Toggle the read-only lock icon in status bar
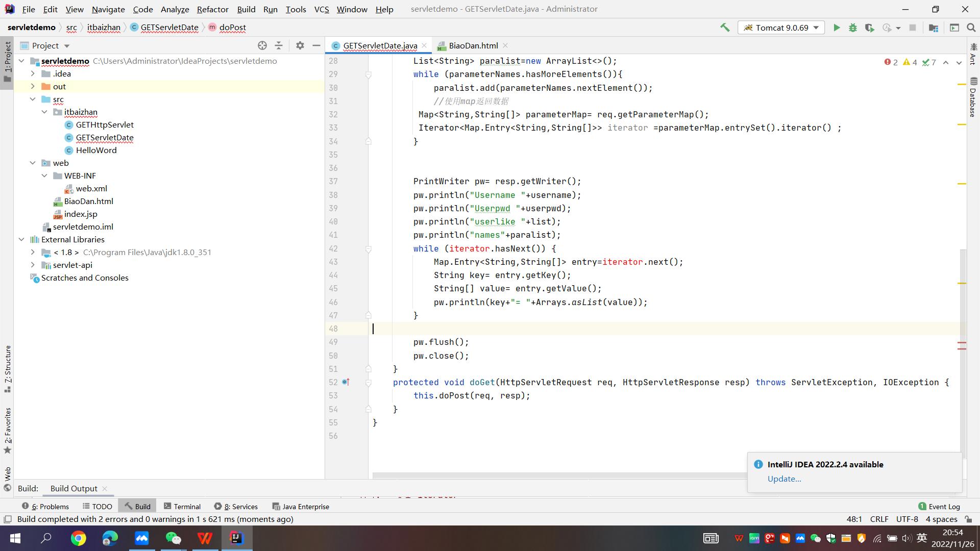The width and height of the screenshot is (980, 551). (x=968, y=519)
